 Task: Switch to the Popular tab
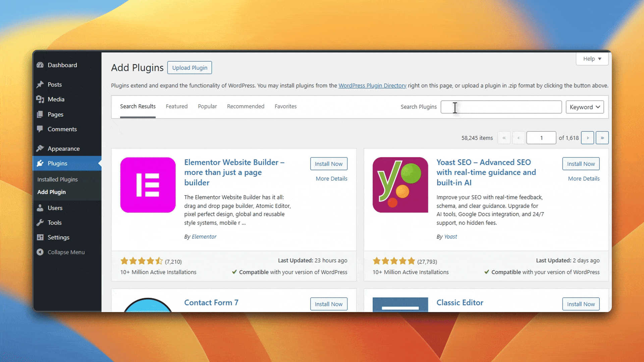pos(207,106)
